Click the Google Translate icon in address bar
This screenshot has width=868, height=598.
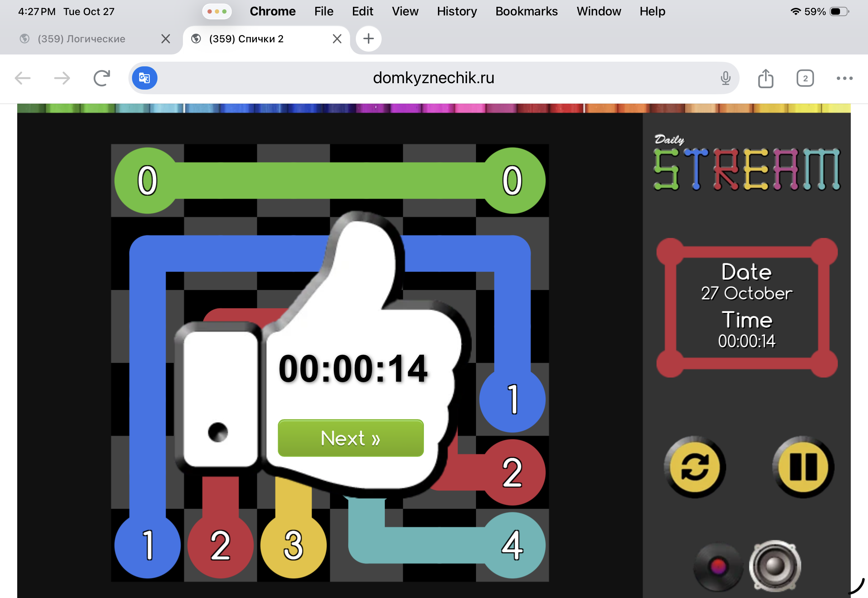pyautogui.click(x=145, y=78)
